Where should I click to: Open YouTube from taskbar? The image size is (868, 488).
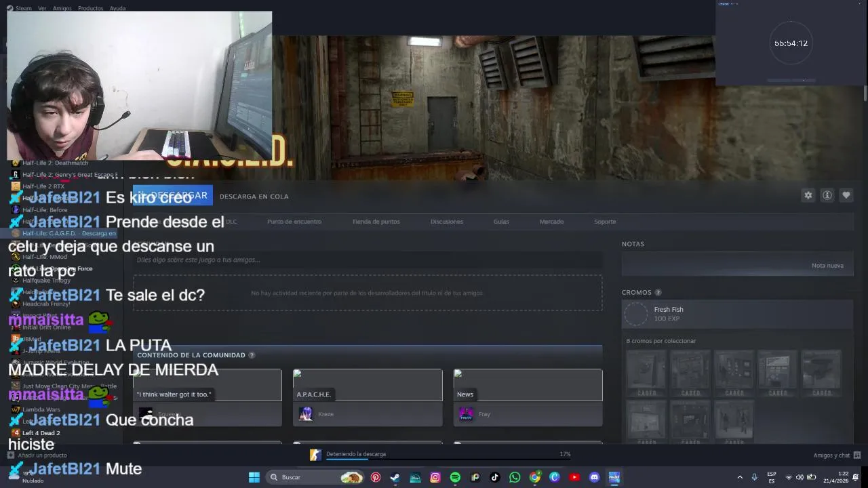[574, 477]
